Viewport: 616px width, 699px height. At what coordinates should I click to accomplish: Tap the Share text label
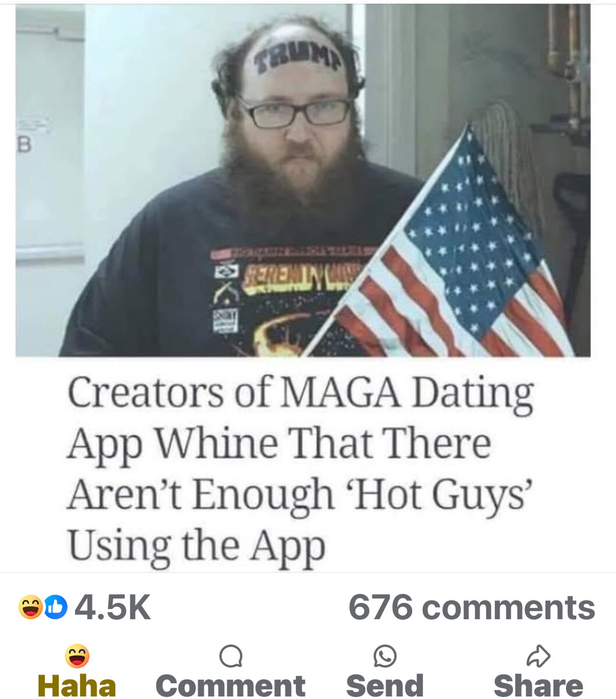(x=538, y=686)
